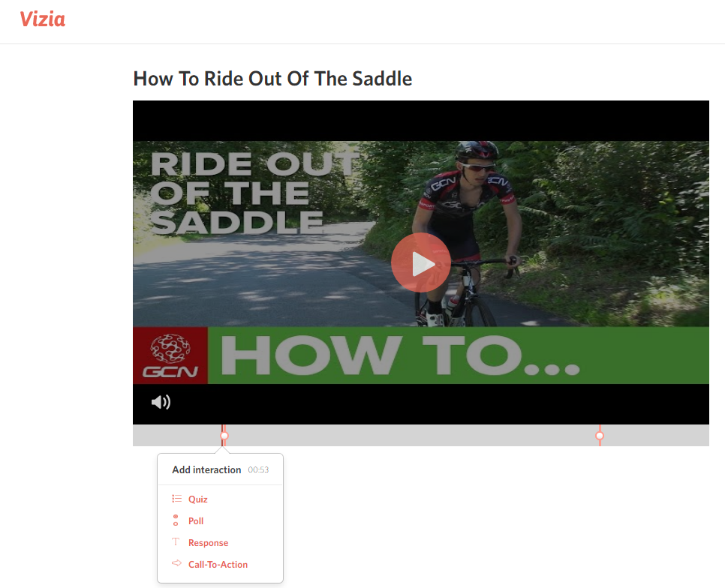This screenshot has width=725, height=588.
Task: Select the first timeline marker at 00:53
Action: [224, 436]
